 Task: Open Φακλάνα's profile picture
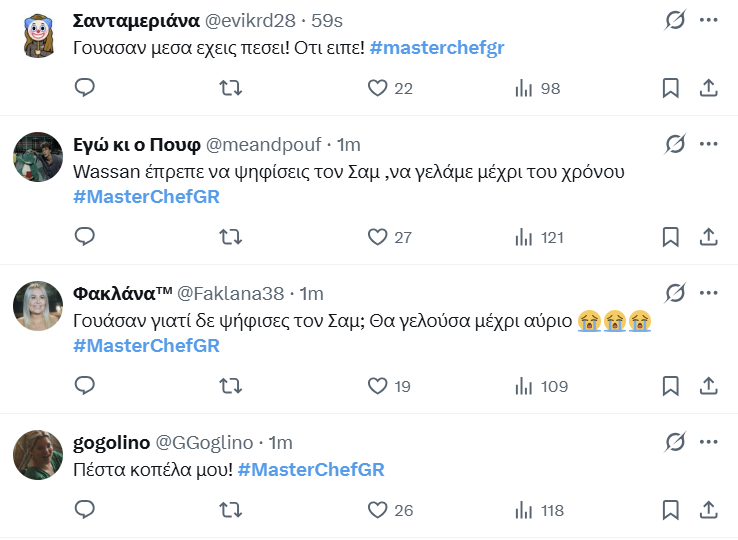click(39, 306)
